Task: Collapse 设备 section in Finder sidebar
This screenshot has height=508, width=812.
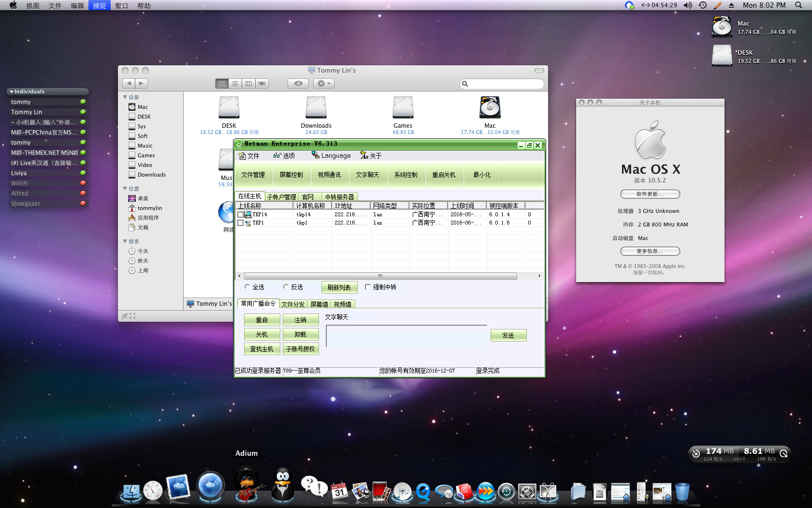Action: (x=125, y=97)
